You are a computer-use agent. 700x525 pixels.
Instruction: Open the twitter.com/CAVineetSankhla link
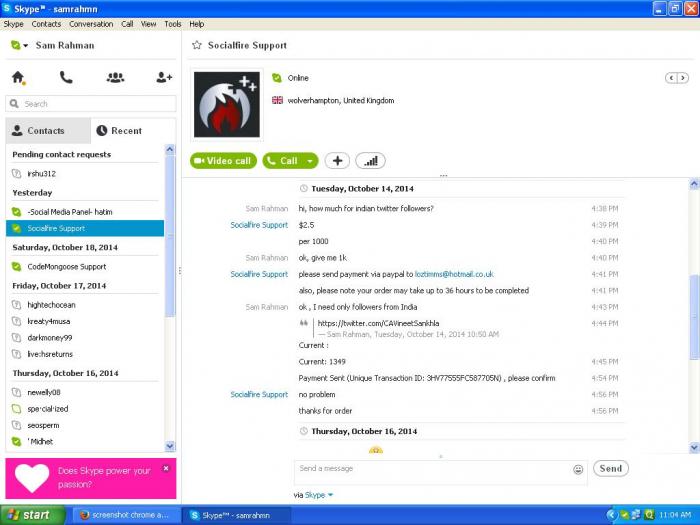tap(378, 323)
